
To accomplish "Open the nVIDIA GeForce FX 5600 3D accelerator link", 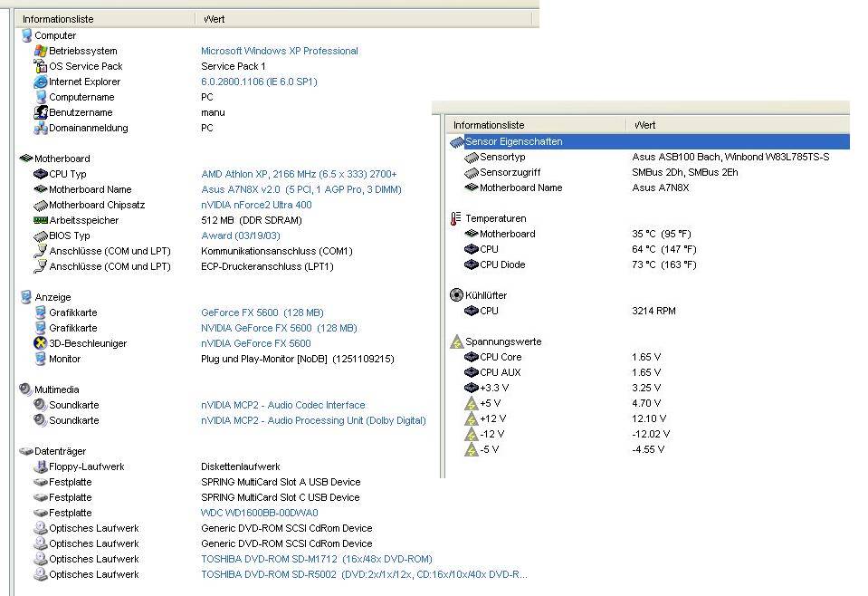I will click(256, 343).
